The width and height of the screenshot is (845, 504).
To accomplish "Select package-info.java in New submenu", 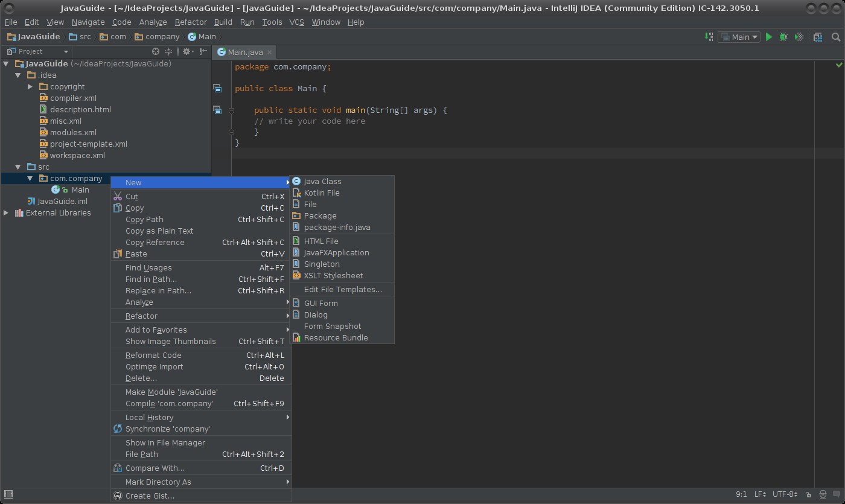I will (342, 227).
